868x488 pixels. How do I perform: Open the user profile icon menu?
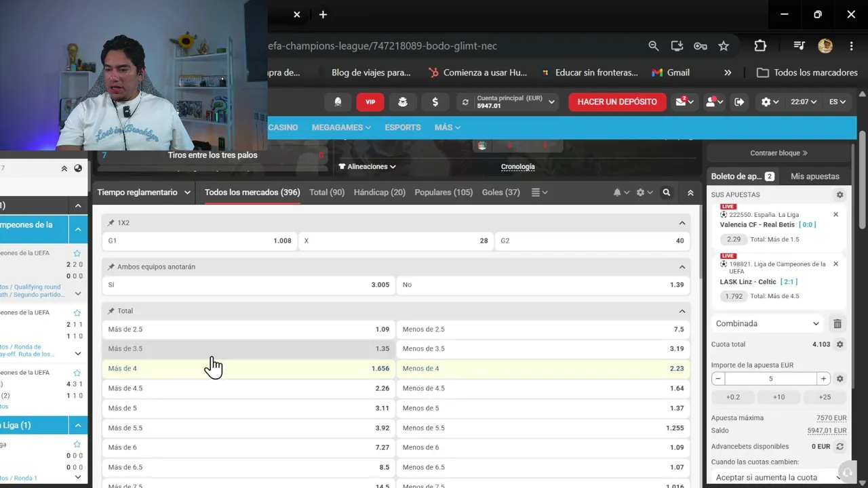tap(714, 102)
